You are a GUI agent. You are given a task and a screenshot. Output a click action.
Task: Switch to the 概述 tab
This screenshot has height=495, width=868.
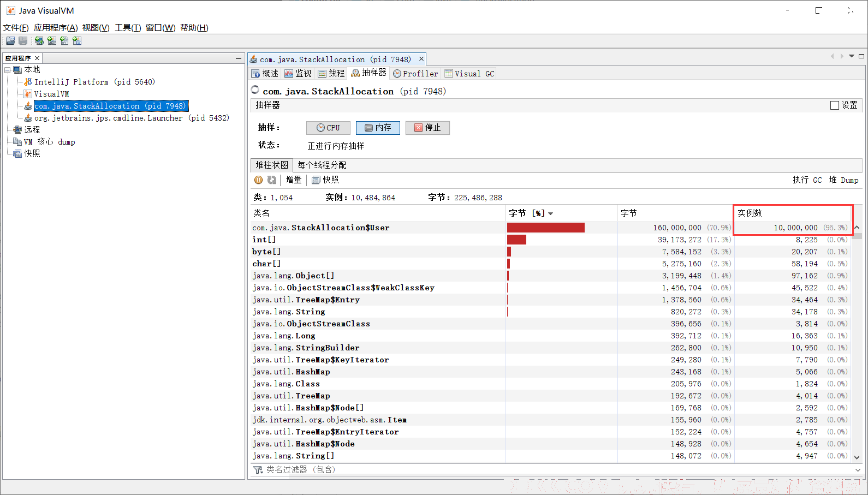[265, 74]
